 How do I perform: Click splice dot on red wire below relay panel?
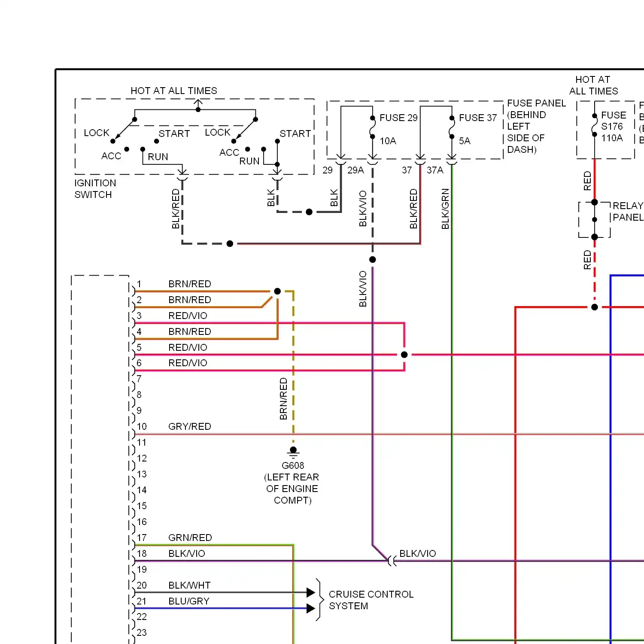(595, 307)
